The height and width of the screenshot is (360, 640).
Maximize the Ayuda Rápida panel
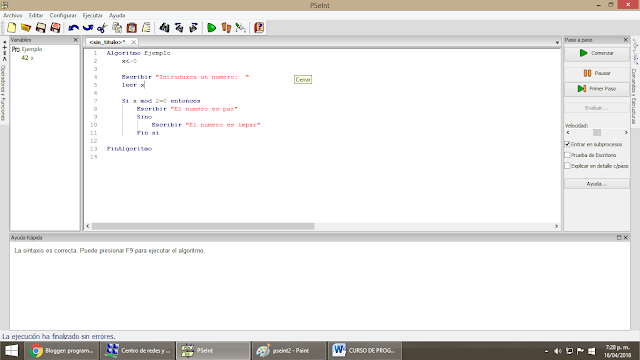[619, 238]
